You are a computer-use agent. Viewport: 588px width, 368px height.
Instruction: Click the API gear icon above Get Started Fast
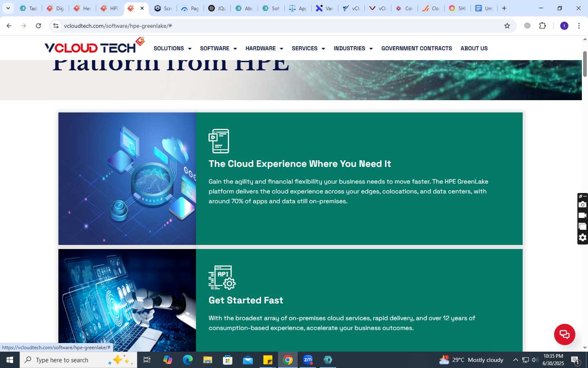click(x=222, y=277)
